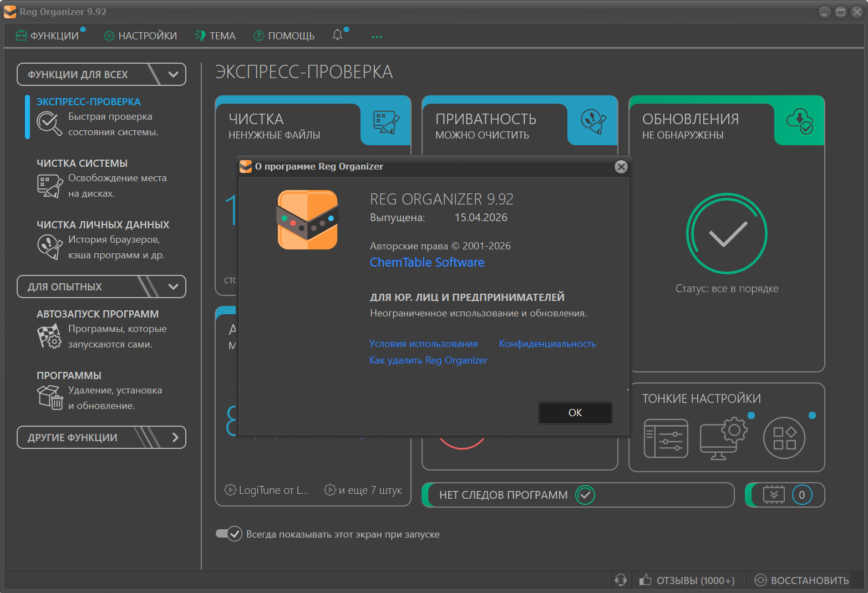This screenshot has width=868, height=593.
Task: Open the tweaks list sliders icon
Action: [x=666, y=438]
